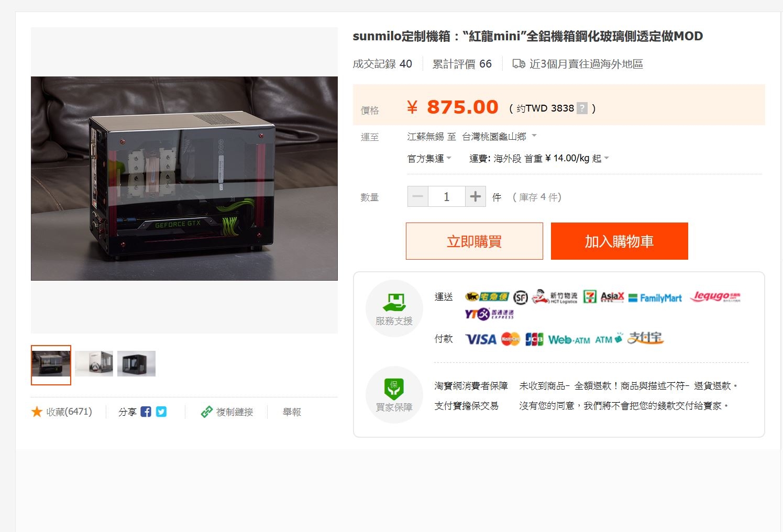Open the 累計評價 66 reviews
The height and width of the screenshot is (532, 783).
coord(462,64)
